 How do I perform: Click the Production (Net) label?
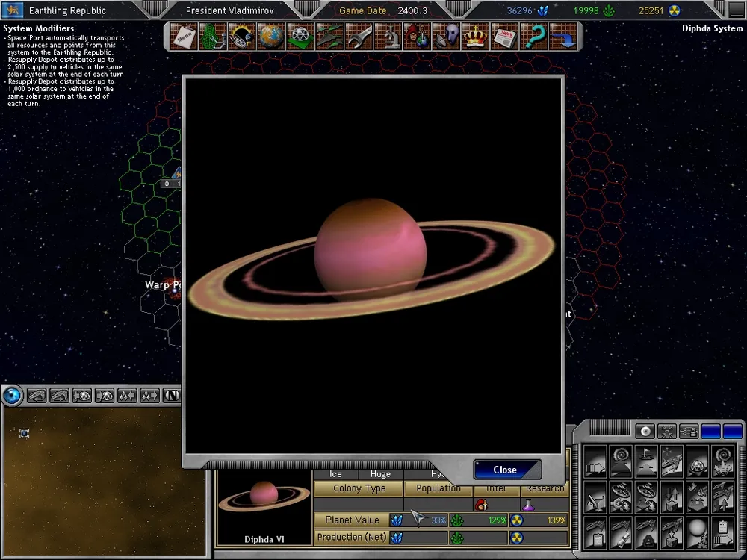350,537
